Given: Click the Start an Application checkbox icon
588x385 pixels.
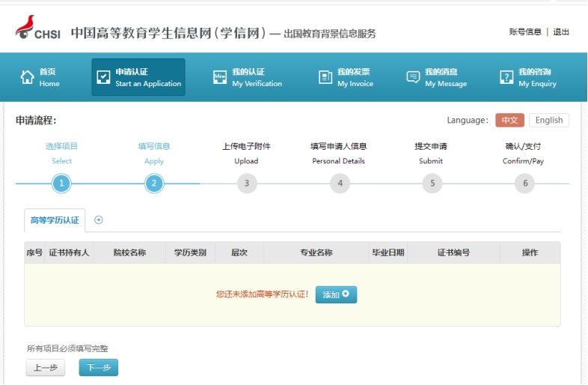Looking at the screenshot, I should tap(103, 77).
